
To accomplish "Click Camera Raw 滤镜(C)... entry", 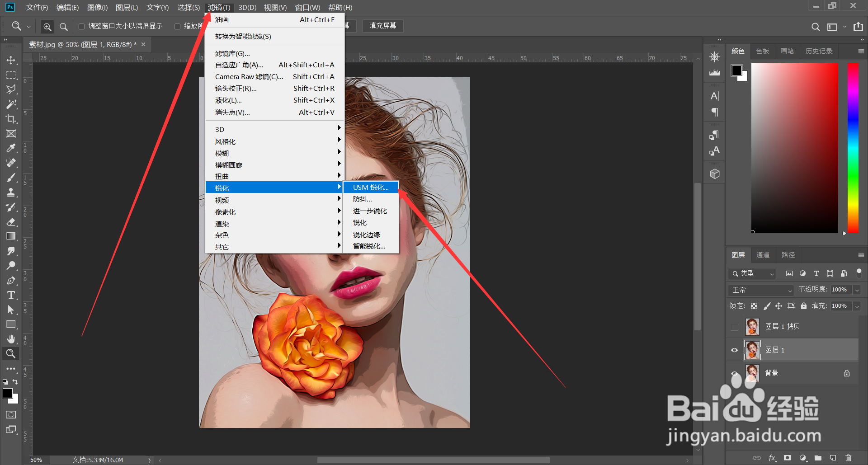I will [275, 77].
